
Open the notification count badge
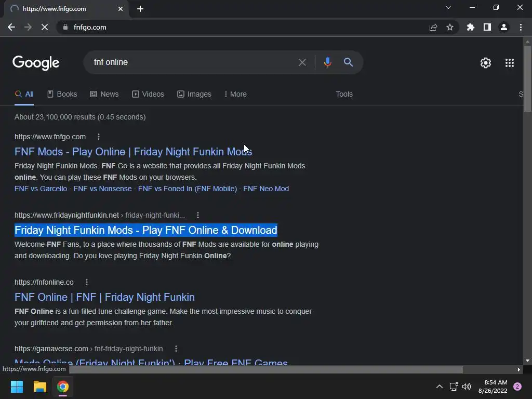pyautogui.click(x=517, y=387)
